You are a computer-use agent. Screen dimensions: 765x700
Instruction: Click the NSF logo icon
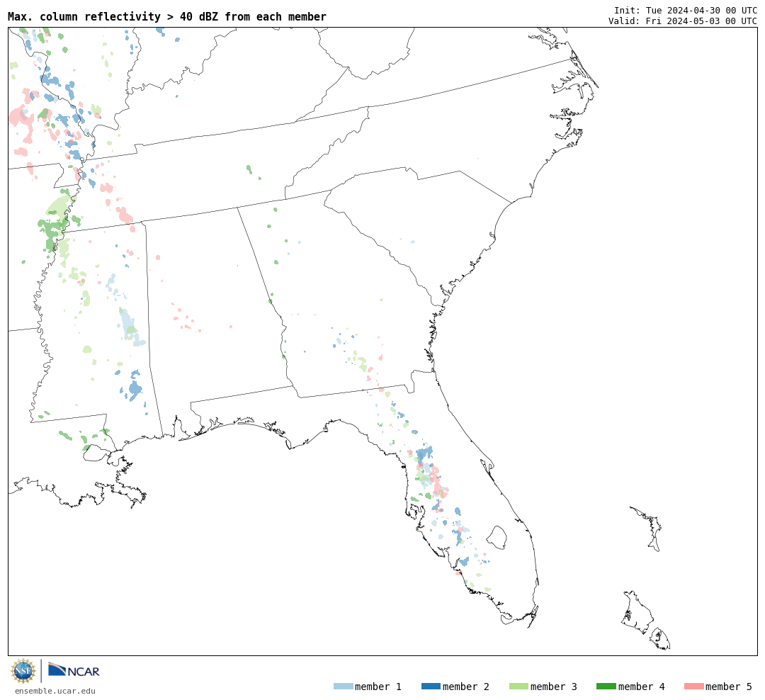[23, 671]
